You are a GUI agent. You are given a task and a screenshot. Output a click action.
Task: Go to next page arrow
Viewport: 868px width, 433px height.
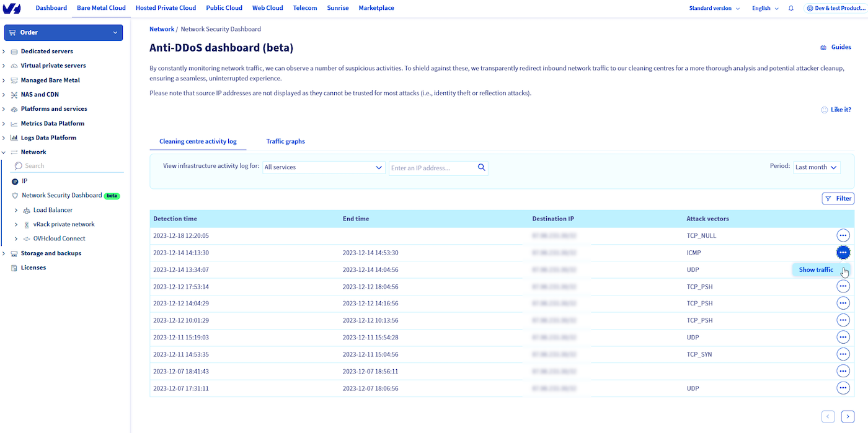[x=848, y=417]
